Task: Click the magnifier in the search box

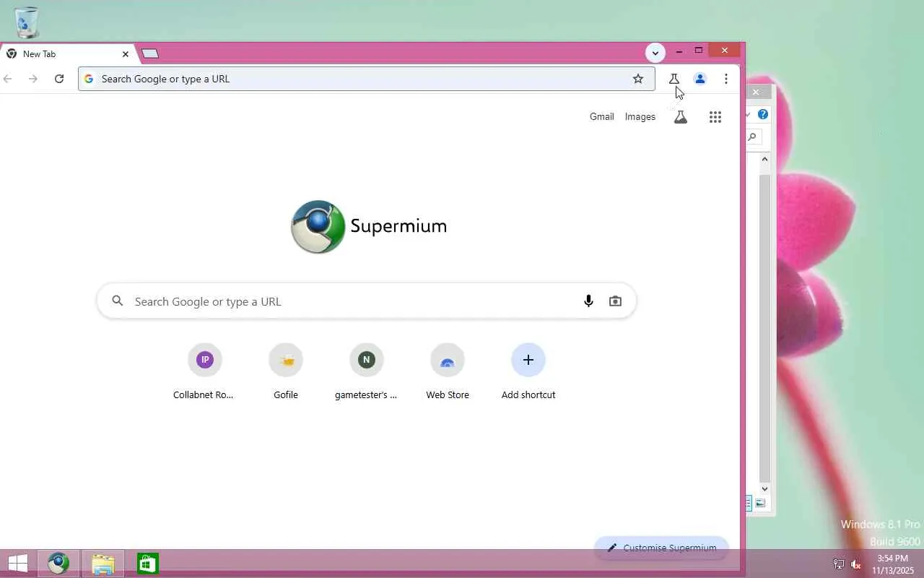Action: coord(118,301)
